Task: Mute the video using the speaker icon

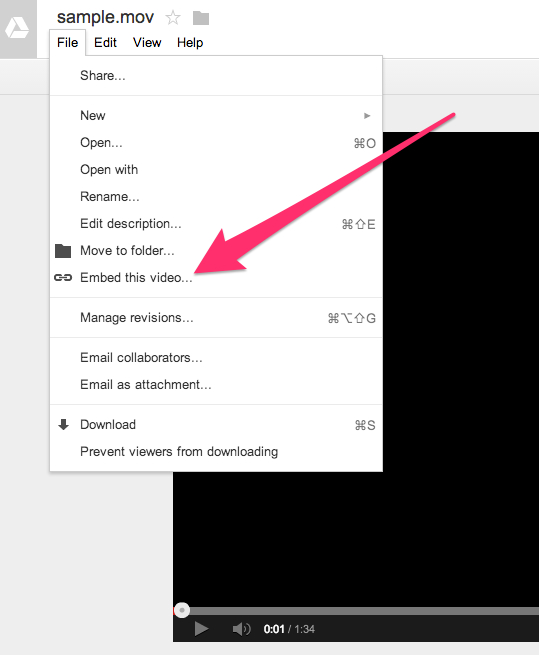Action: [x=242, y=629]
